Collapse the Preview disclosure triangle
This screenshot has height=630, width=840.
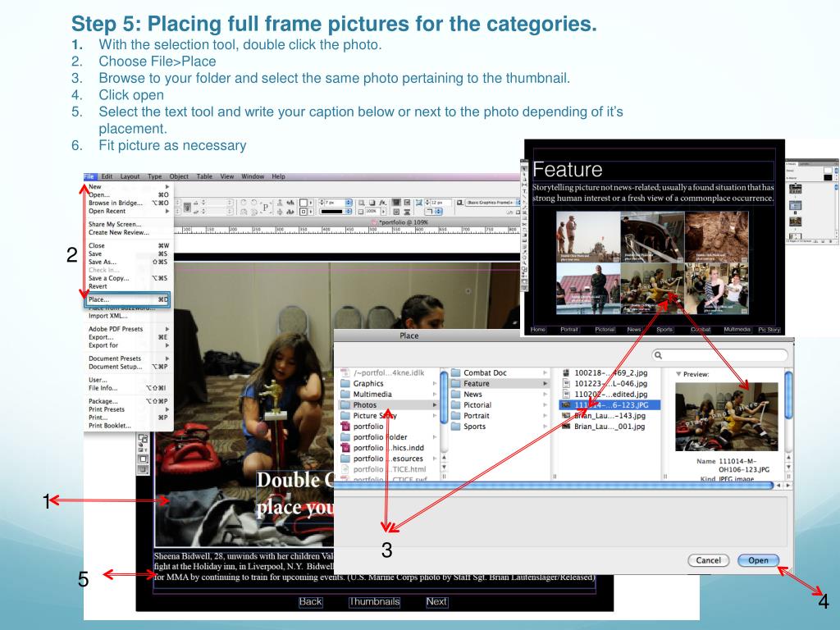pyautogui.click(x=678, y=374)
